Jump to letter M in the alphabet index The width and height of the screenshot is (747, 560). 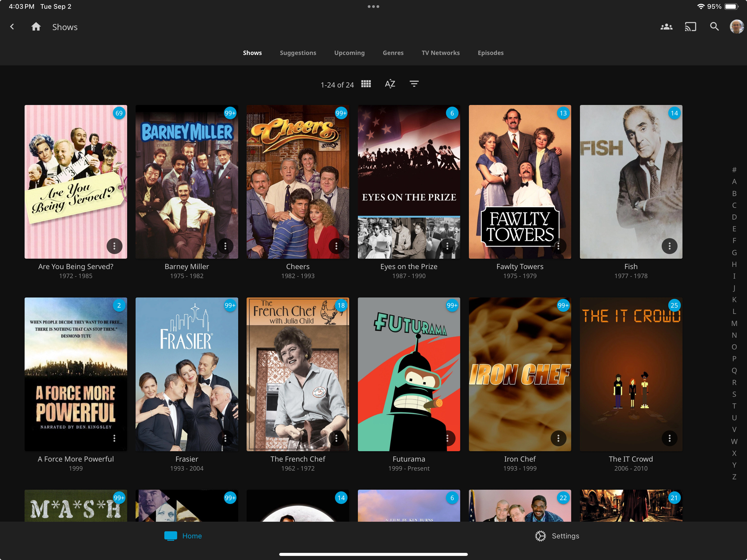734,323
